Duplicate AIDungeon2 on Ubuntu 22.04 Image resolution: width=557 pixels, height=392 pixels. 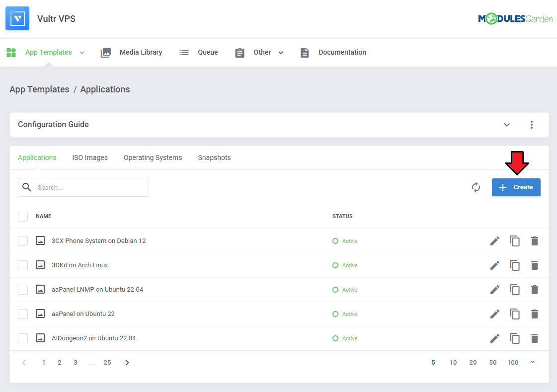[515, 338]
